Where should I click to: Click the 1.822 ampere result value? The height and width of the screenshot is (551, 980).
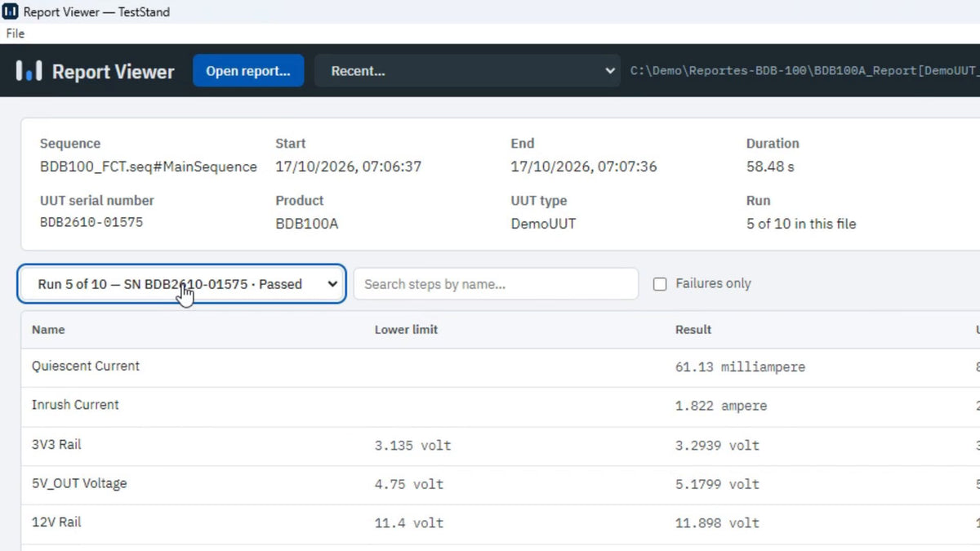tap(721, 406)
